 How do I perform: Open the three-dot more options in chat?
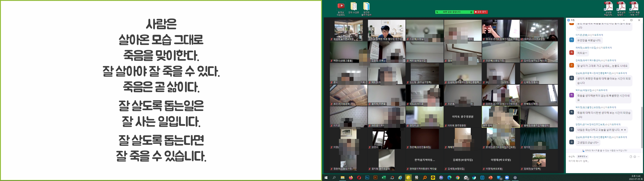pos(639,157)
